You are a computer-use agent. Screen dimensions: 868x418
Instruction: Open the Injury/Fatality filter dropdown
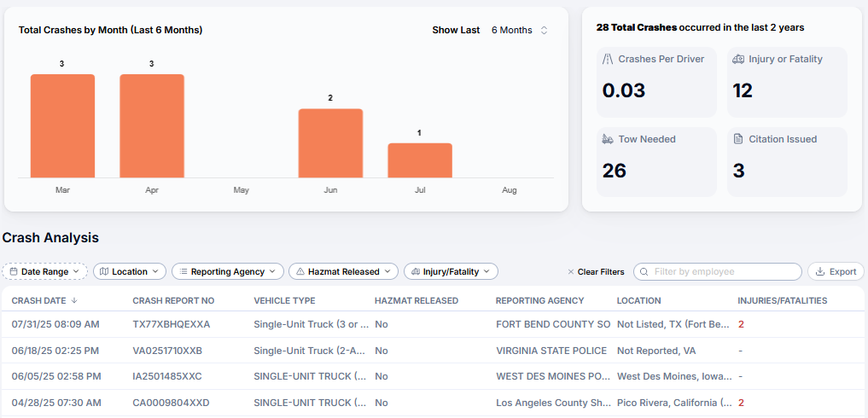pos(451,271)
